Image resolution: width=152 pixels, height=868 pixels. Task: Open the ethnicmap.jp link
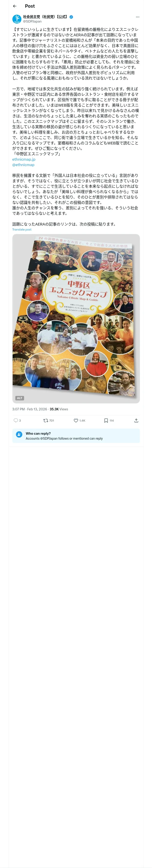click(24, 159)
